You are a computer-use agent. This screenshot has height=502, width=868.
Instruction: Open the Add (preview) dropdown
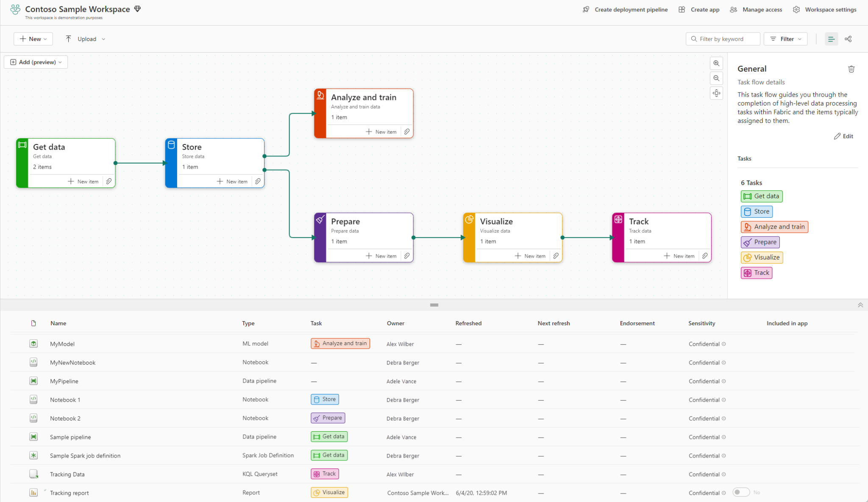[36, 62]
